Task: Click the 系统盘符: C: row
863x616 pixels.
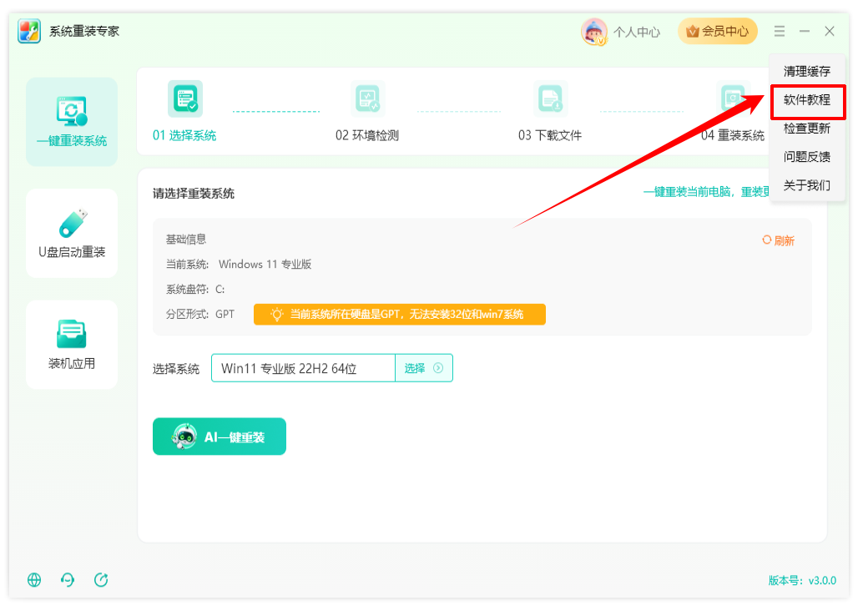Action: pos(195,290)
